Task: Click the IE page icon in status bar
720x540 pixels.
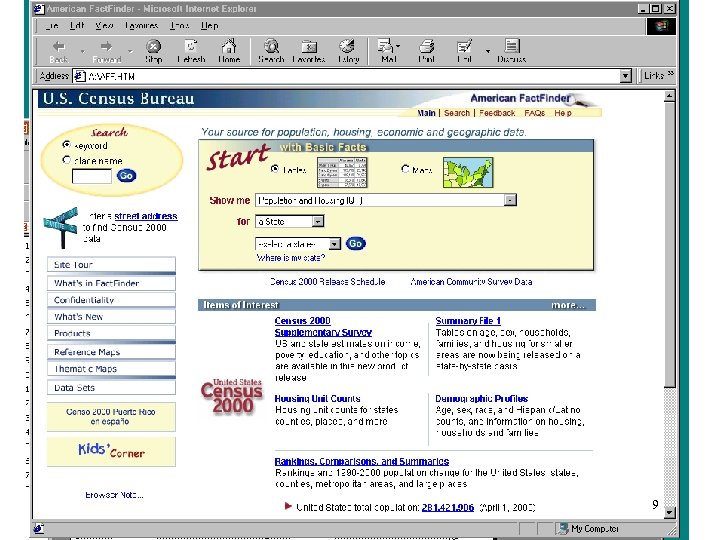Action: [39, 529]
